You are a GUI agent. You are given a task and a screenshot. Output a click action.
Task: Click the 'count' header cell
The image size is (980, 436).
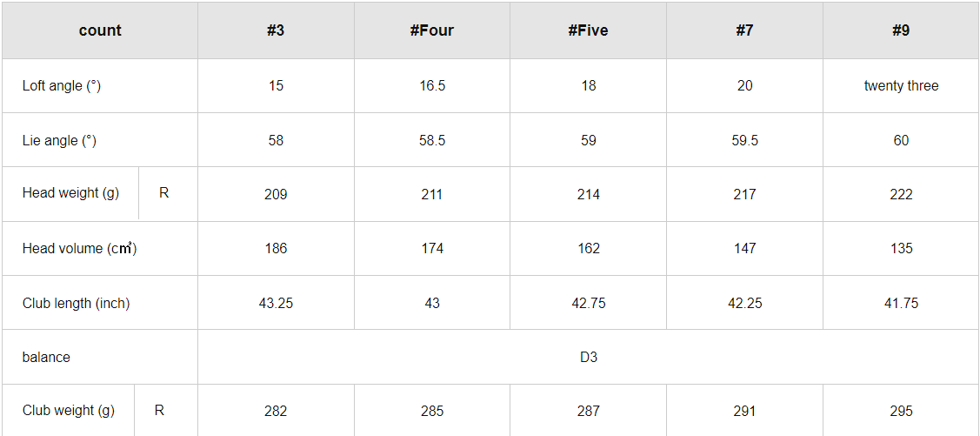point(100,30)
